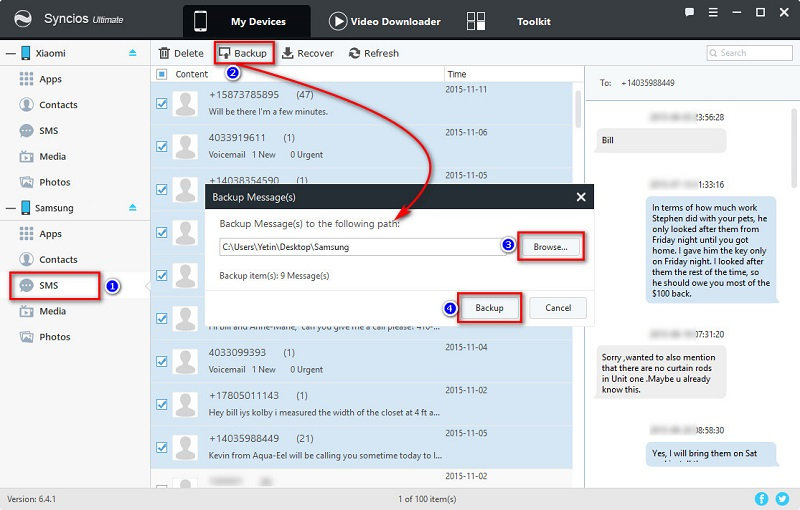Click the 'Yes, I will bring them' bubble
The image size is (800, 510).
click(711, 454)
